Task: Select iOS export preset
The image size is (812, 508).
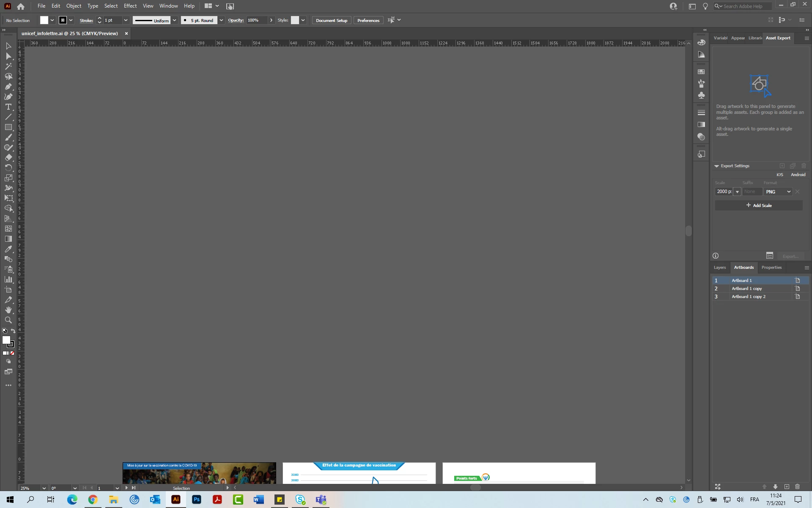Action: (x=779, y=174)
